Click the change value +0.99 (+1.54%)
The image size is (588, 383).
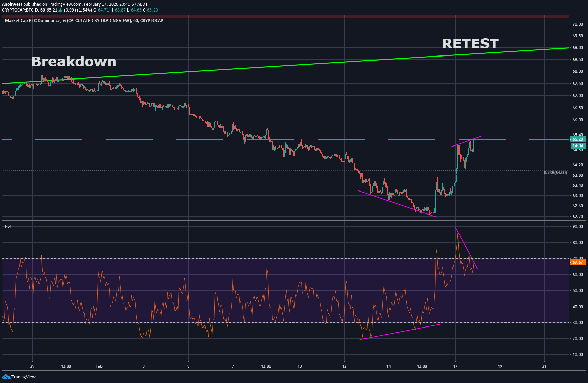point(77,10)
